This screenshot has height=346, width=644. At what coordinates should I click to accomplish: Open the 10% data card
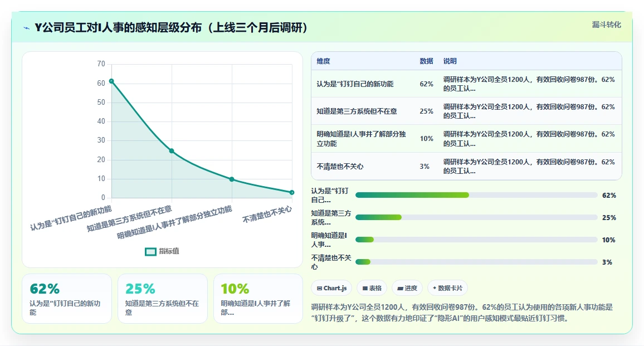point(258,299)
